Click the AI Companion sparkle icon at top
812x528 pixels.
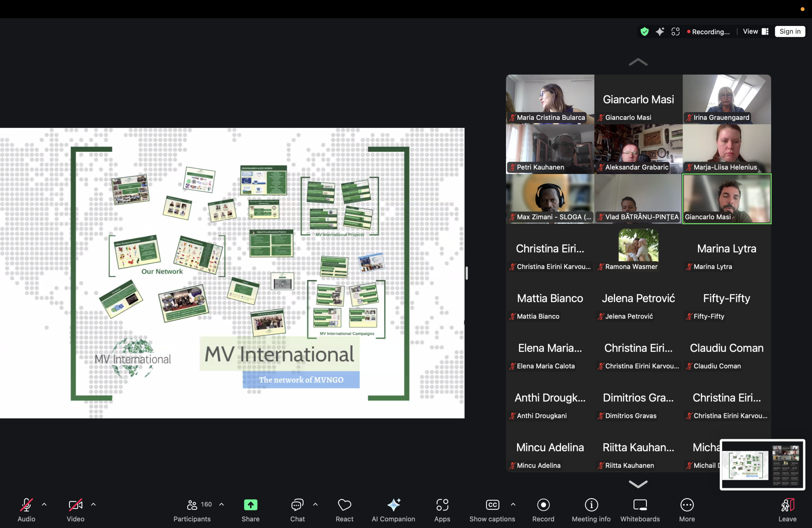point(660,32)
